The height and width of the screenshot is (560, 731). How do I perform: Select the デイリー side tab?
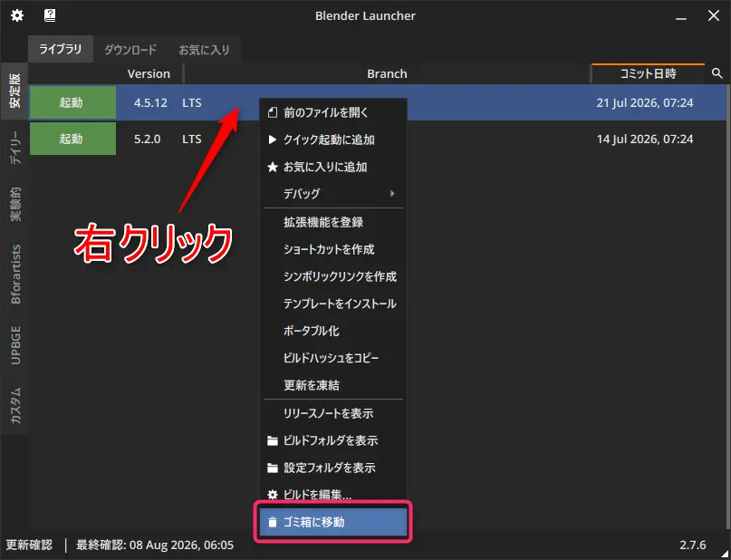[x=14, y=148]
